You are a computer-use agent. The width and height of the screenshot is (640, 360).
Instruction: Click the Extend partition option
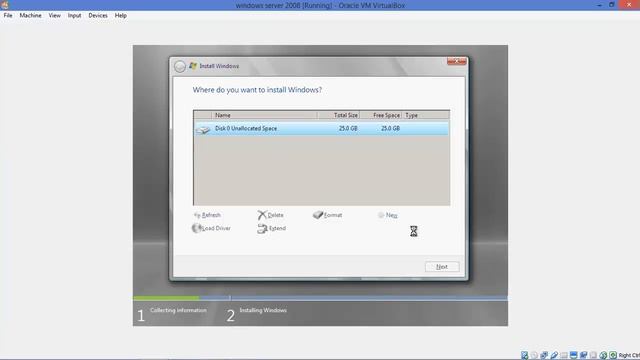coord(271,229)
